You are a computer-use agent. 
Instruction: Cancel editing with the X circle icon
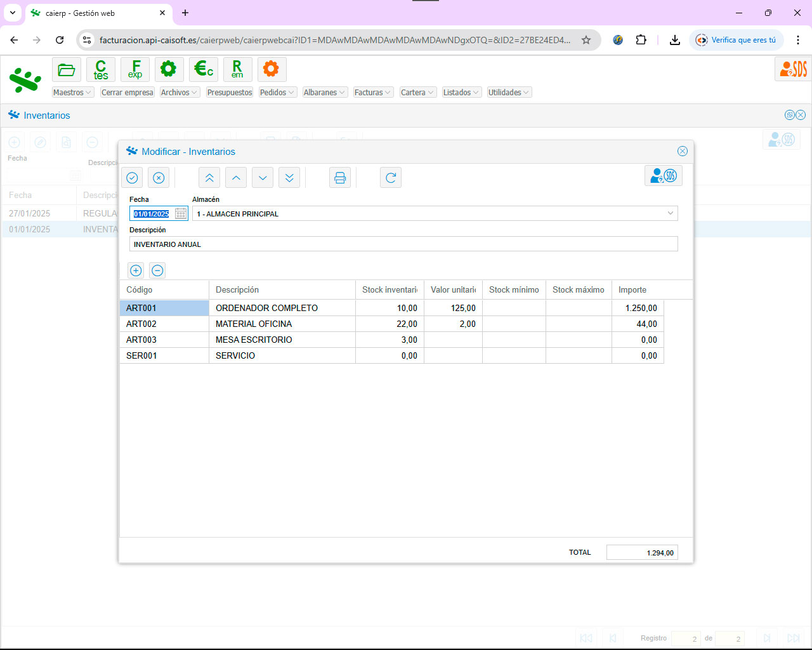[x=159, y=178]
